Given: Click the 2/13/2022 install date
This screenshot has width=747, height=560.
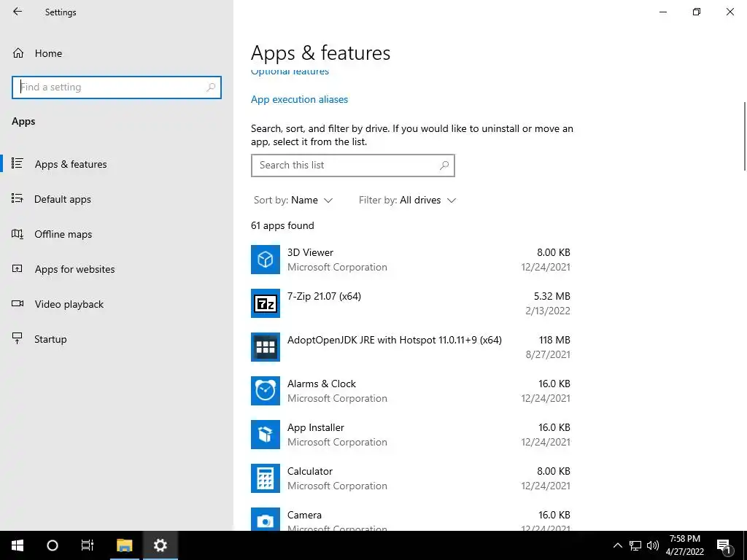Looking at the screenshot, I should (548, 311).
